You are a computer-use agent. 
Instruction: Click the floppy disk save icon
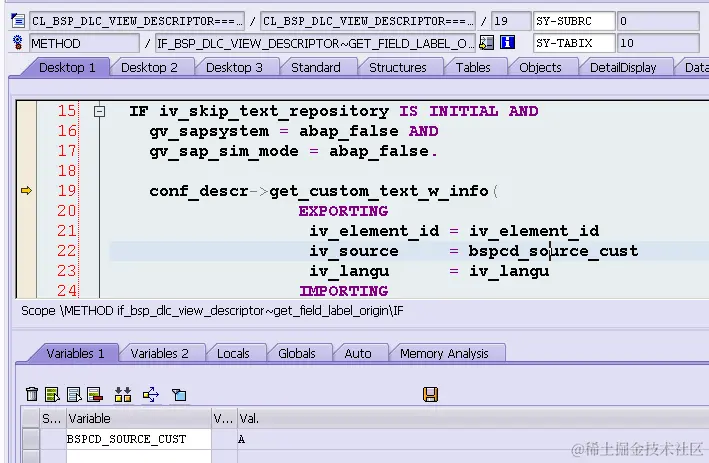[430, 394]
